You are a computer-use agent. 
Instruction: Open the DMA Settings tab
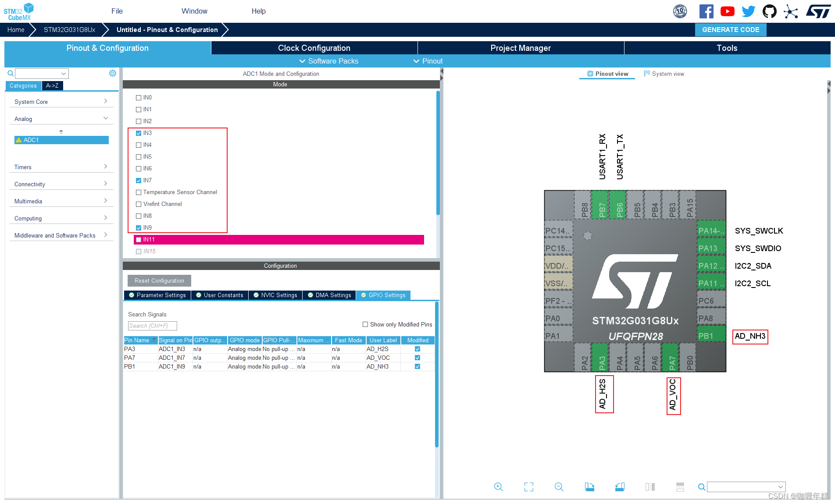(x=329, y=295)
